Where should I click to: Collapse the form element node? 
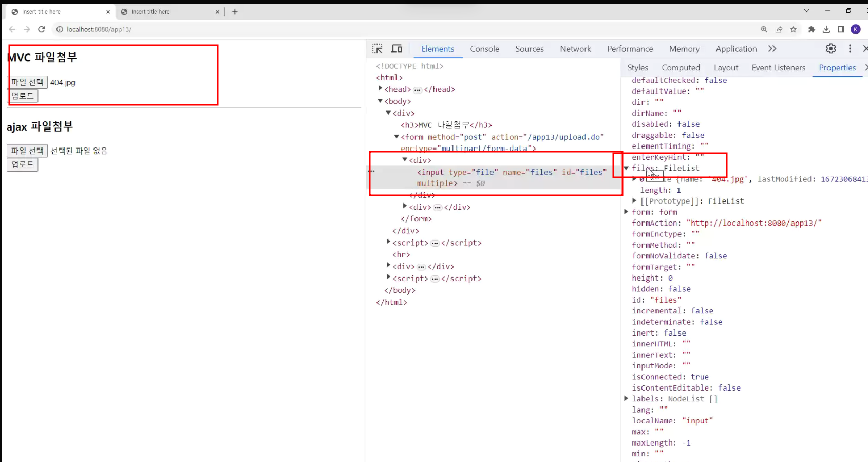[x=397, y=137]
